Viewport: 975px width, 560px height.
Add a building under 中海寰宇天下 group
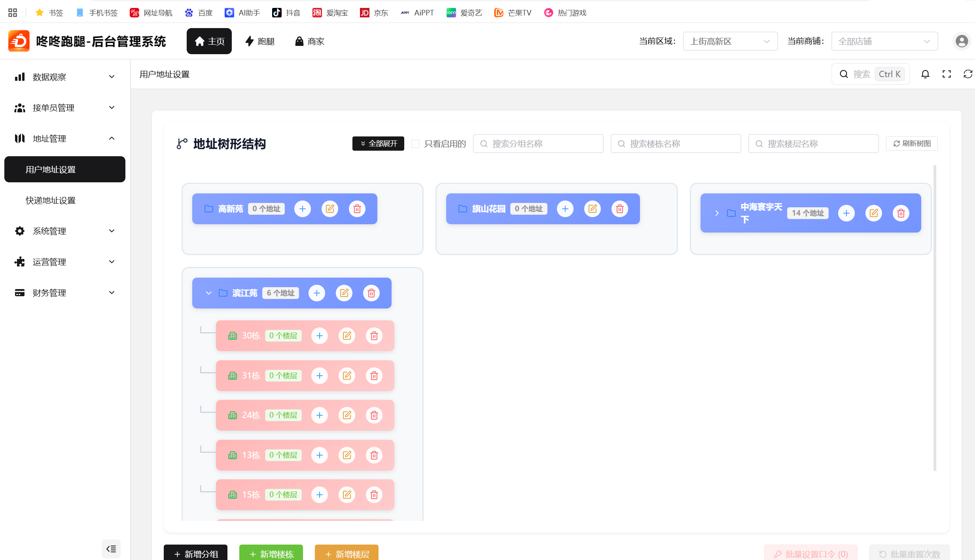[x=846, y=213]
